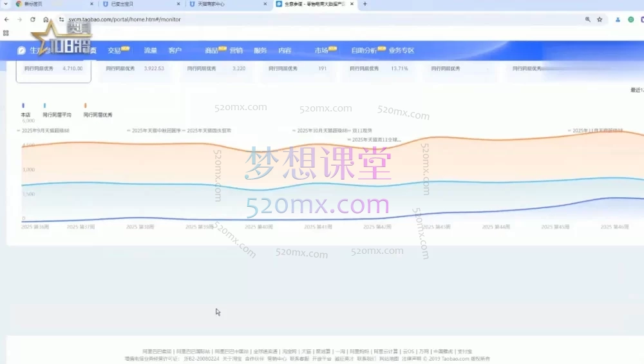Click the 2025 第43周 axis label
Screen dimensions: 644x364
[x=437, y=227]
